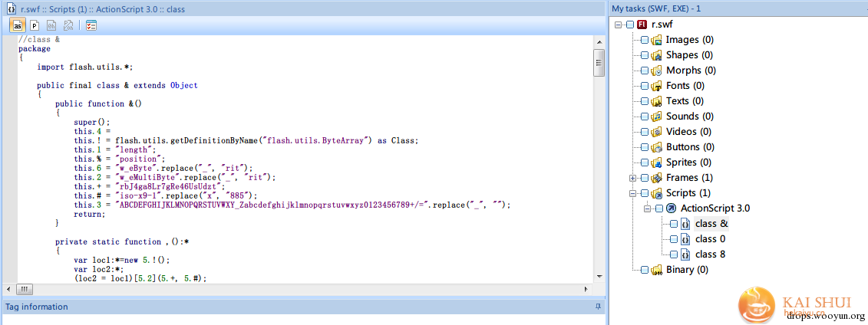This screenshot has width=868, height=325.
Task: Select the class & script icon
Action: pos(685,224)
